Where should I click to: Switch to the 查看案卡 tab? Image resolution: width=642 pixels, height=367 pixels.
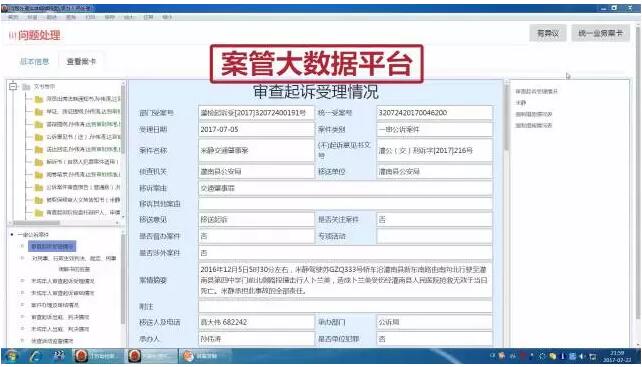click(81, 62)
